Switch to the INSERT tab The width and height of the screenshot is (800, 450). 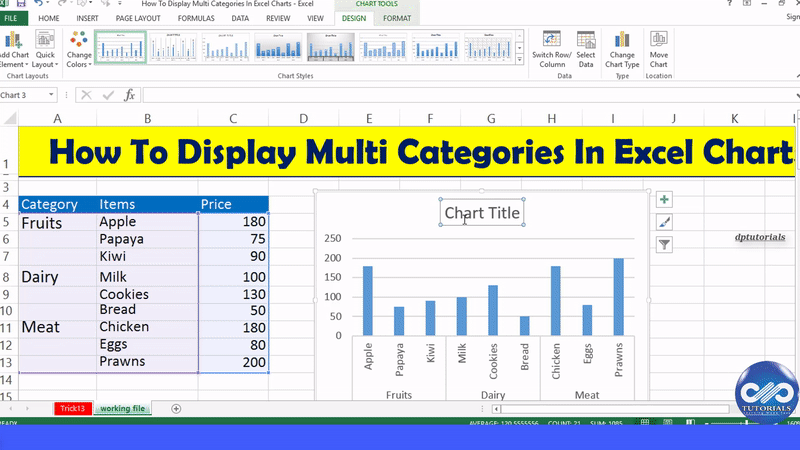87,18
